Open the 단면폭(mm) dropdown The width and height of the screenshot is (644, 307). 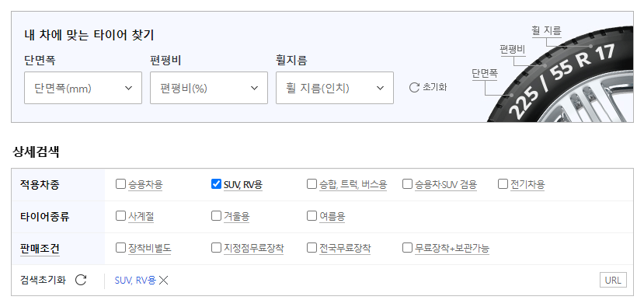point(83,88)
